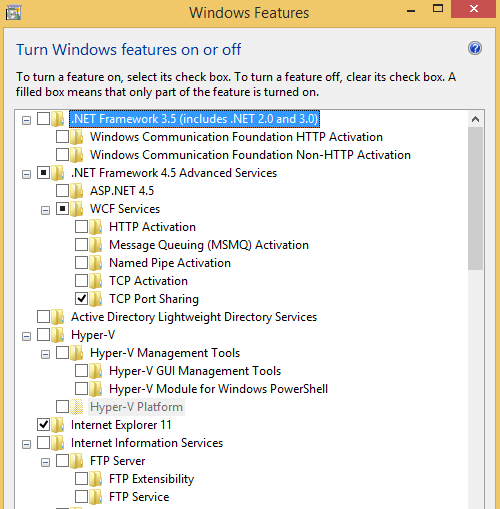Click folder icon beside Internet Explorer 11
Image resolution: width=500 pixels, height=509 pixels.
coord(58,425)
